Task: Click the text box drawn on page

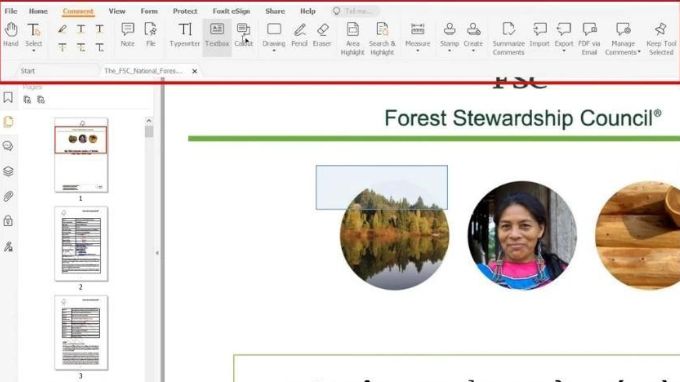Action: point(382,187)
